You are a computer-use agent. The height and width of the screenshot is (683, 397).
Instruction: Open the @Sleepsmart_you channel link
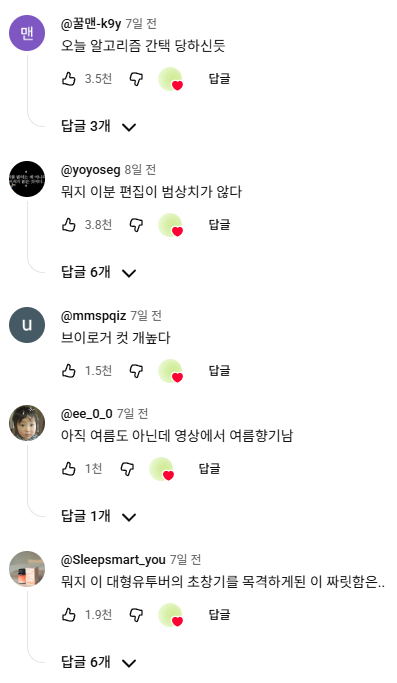(x=113, y=560)
